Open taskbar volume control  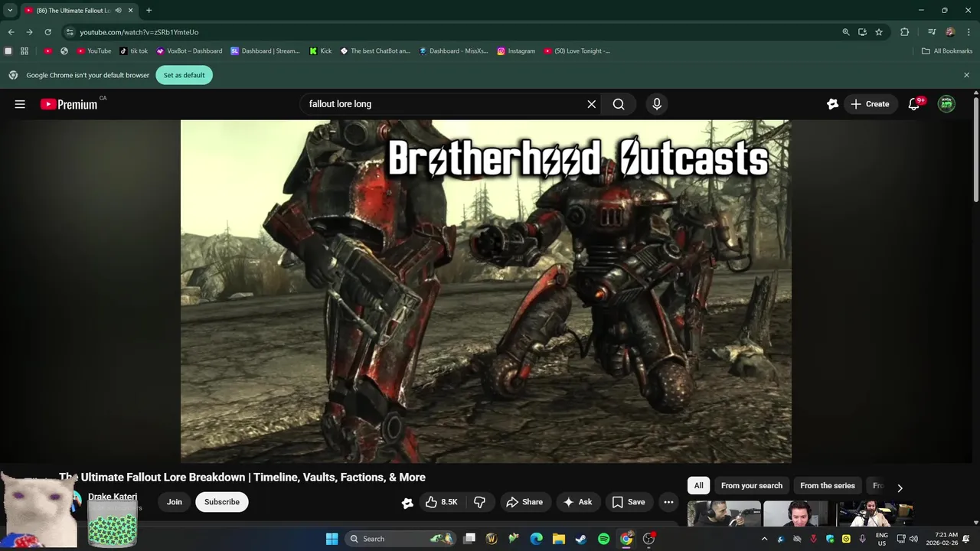coord(913,539)
